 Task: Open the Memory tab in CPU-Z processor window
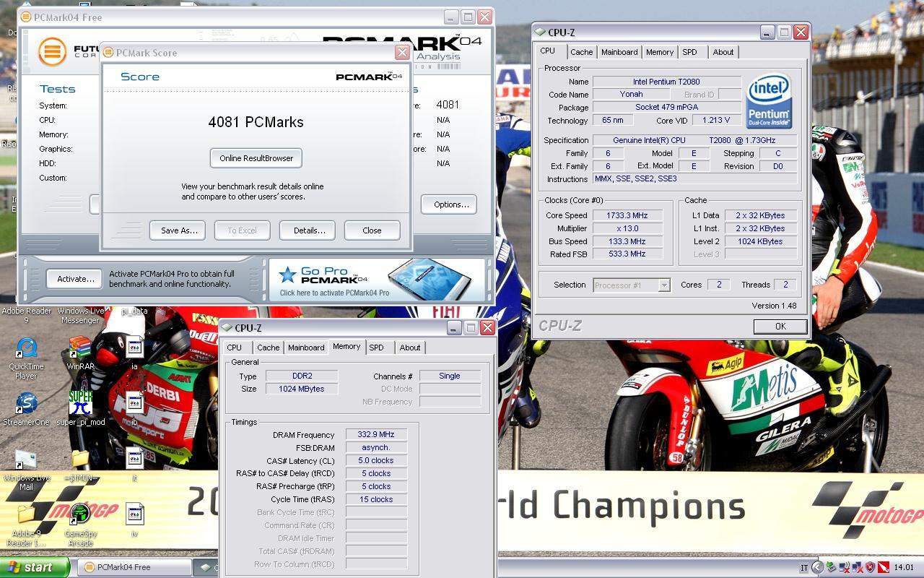(660, 52)
